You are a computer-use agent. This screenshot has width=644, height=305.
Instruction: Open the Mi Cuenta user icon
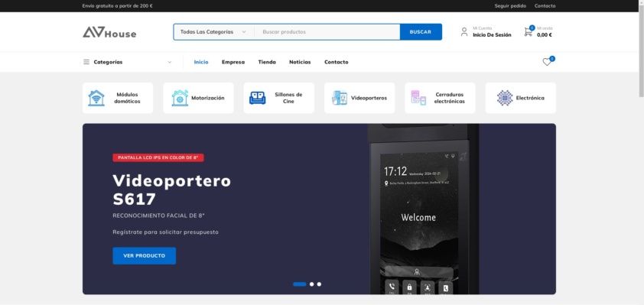464,31
